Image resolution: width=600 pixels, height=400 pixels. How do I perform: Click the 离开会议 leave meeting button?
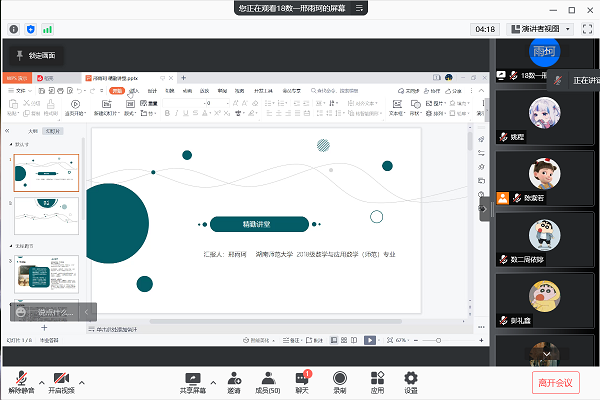coord(559,381)
